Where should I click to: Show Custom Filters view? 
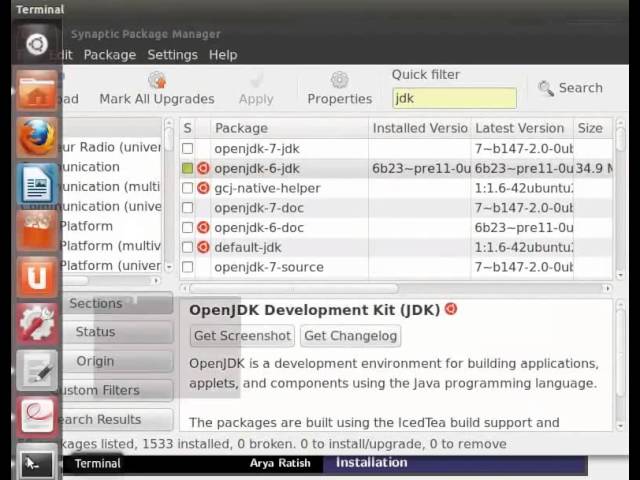[x=116, y=390]
